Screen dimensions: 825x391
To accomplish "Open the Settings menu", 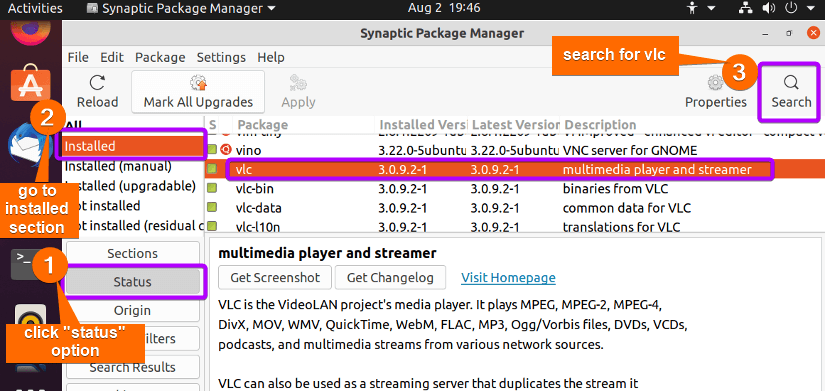I will coord(221,57).
